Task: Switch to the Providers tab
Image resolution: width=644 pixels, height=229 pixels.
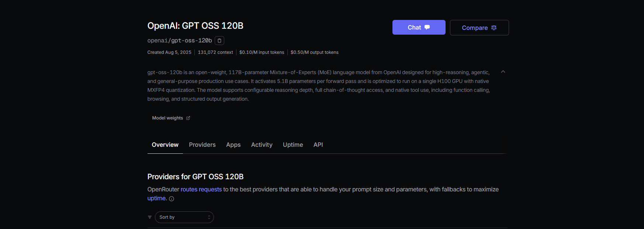Action: click(202, 145)
